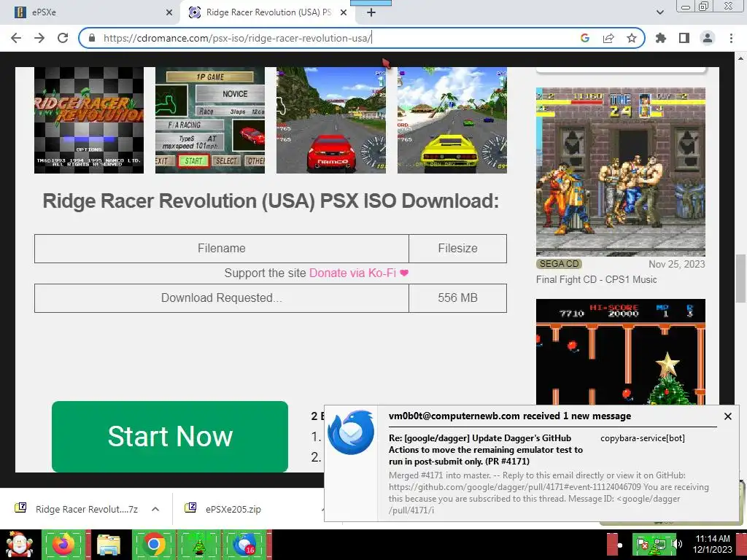
Task: Click the scrollbar up arrow
Action: [x=740, y=58]
